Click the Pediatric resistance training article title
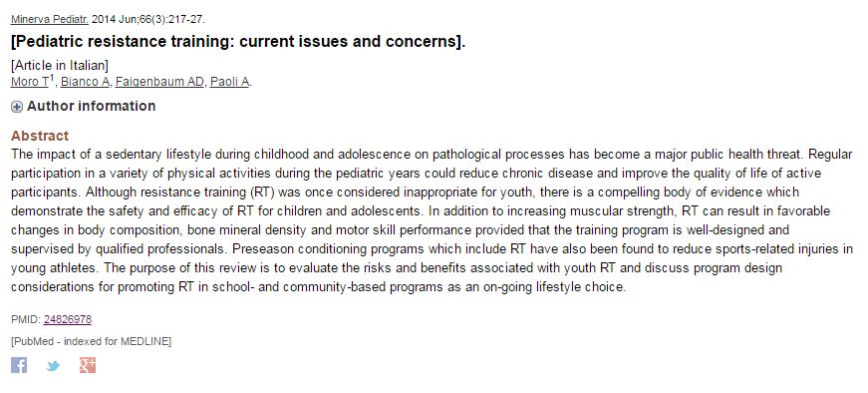This screenshot has width=868, height=393. coord(238,42)
